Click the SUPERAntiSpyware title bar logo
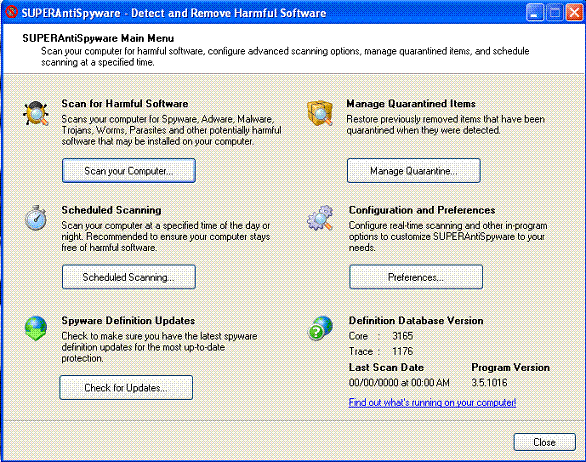The width and height of the screenshot is (586, 462). tap(11, 12)
